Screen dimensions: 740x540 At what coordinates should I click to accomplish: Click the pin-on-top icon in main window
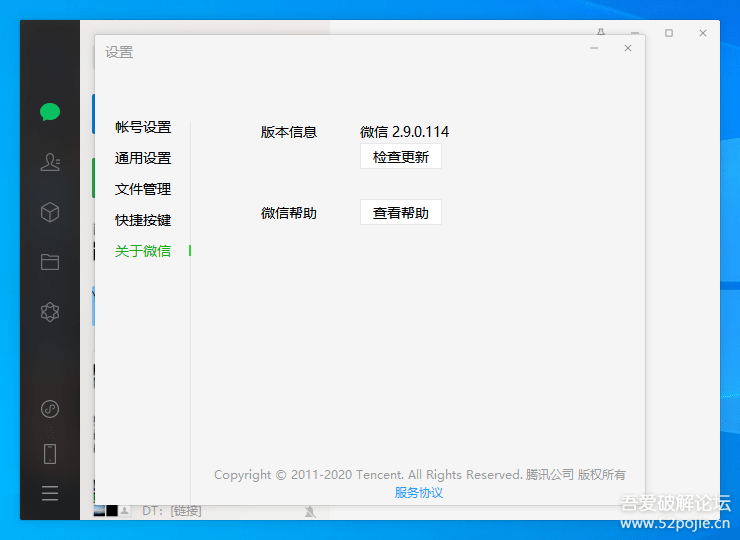(x=600, y=33)
